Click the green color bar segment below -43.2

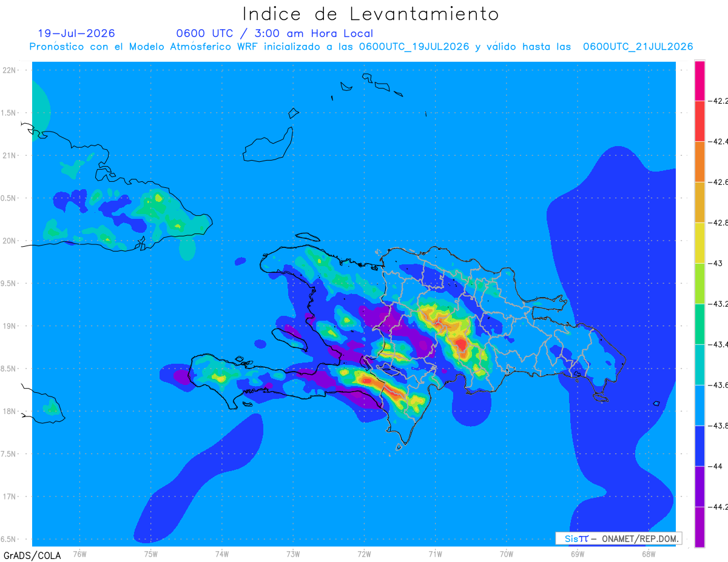click(x=699, y=324)
